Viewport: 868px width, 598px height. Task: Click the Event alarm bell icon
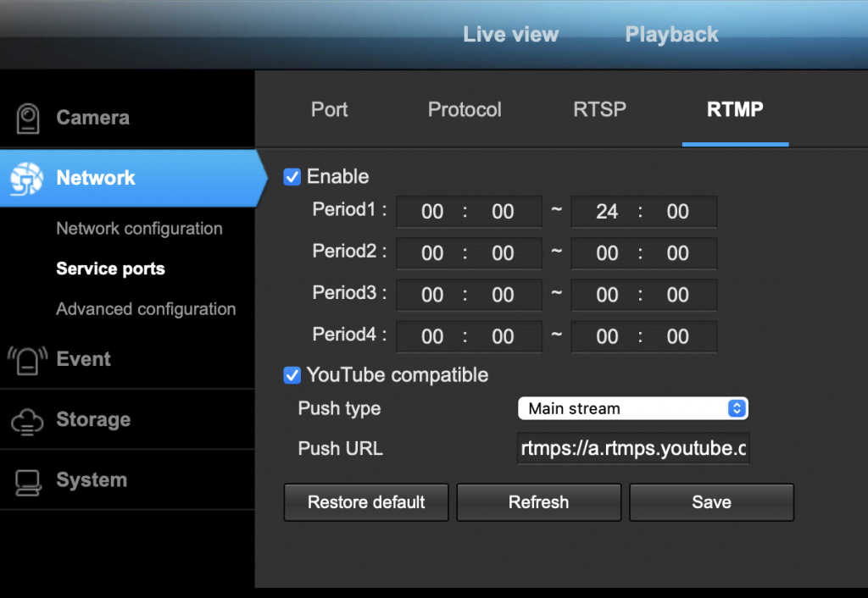tap(27, 360)
